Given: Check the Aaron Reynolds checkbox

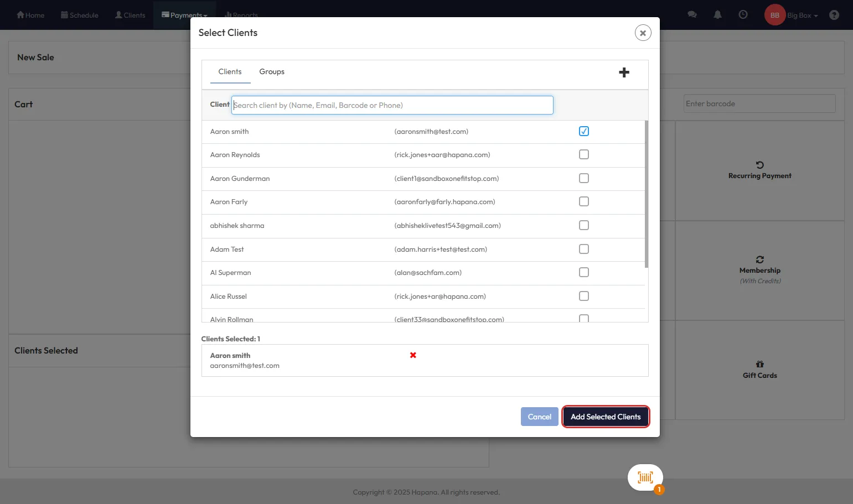Looking at the screenshot, I should coord(583,155).
